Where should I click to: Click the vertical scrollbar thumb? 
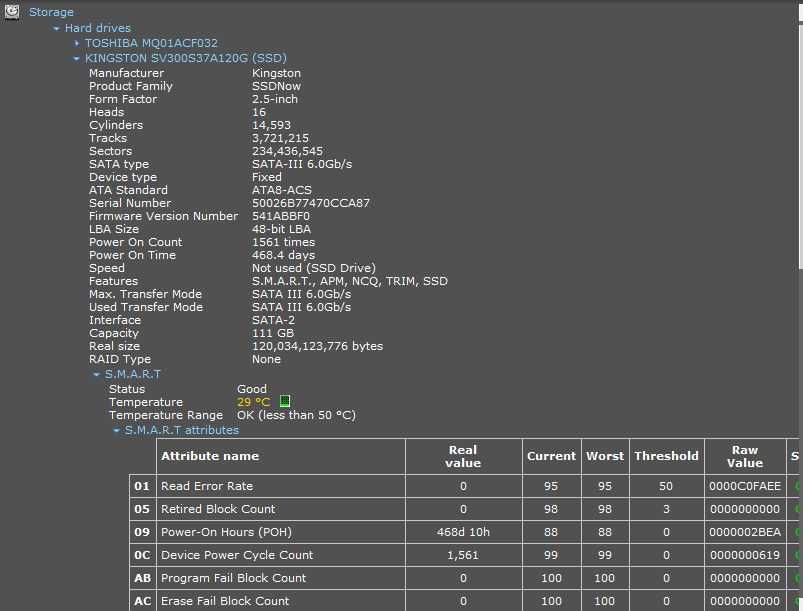[801, 146]
